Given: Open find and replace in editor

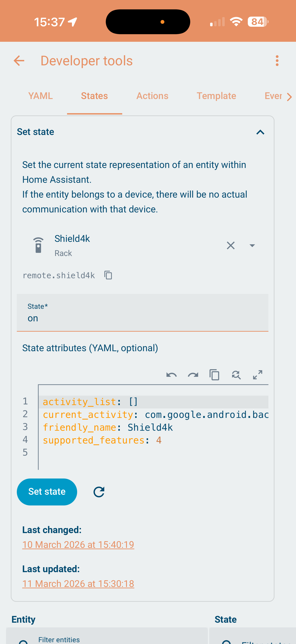Looking at the screenshot, I should [x=236, y=375].
